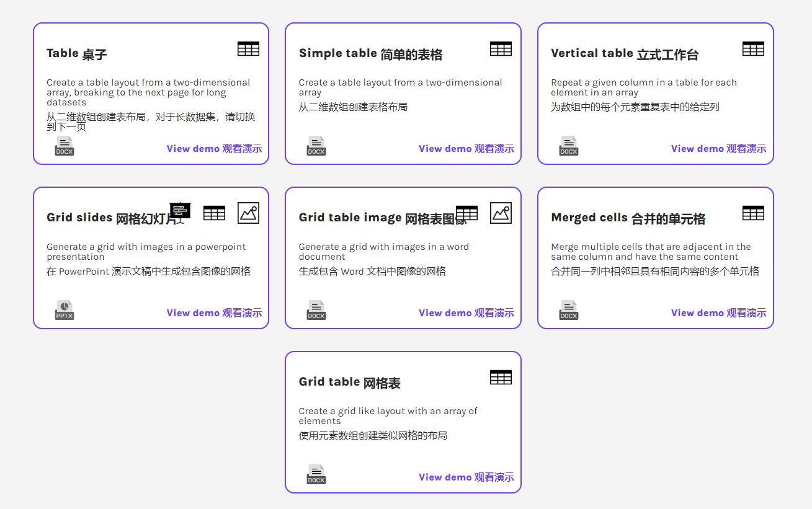
Task: Click the image icon on Grid table image card
Action: point(501,213)
